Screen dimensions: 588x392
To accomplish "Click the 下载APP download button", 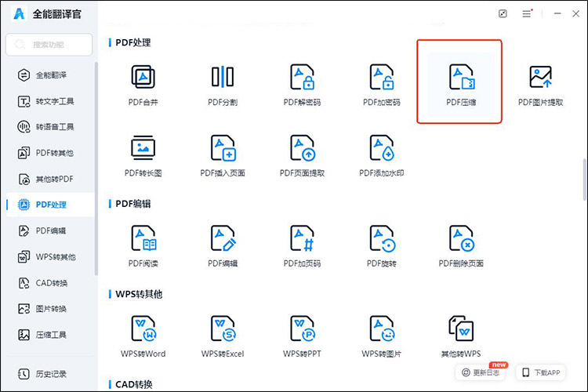I will 541,372.
